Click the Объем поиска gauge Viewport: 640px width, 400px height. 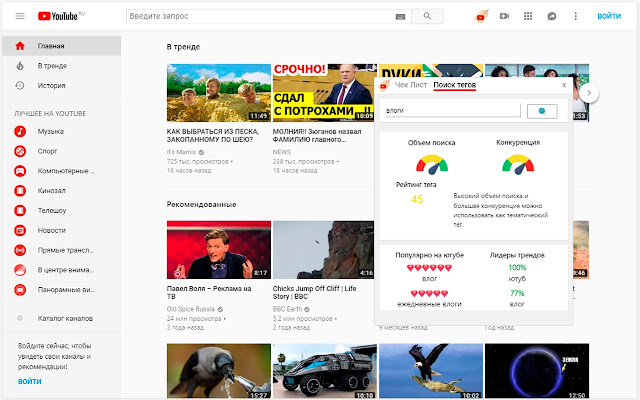click(x=432, y=164)
